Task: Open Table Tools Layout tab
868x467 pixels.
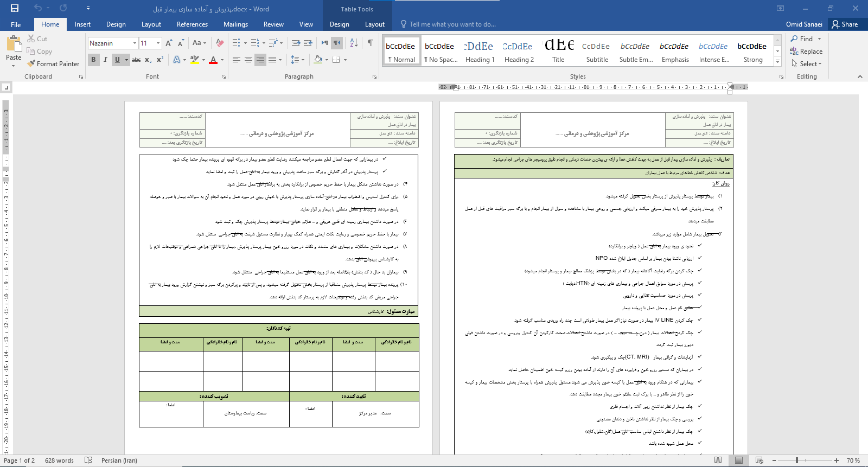Action: click(x=374, y=24)
